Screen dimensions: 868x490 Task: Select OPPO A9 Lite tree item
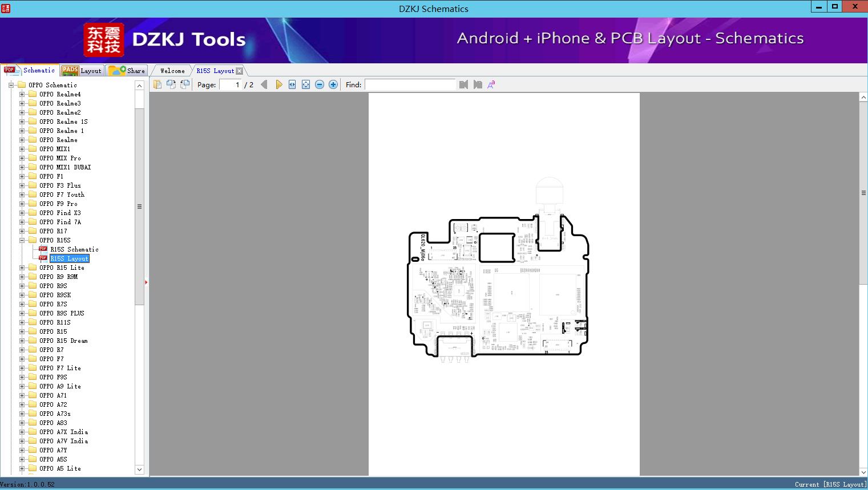[60, 386]
